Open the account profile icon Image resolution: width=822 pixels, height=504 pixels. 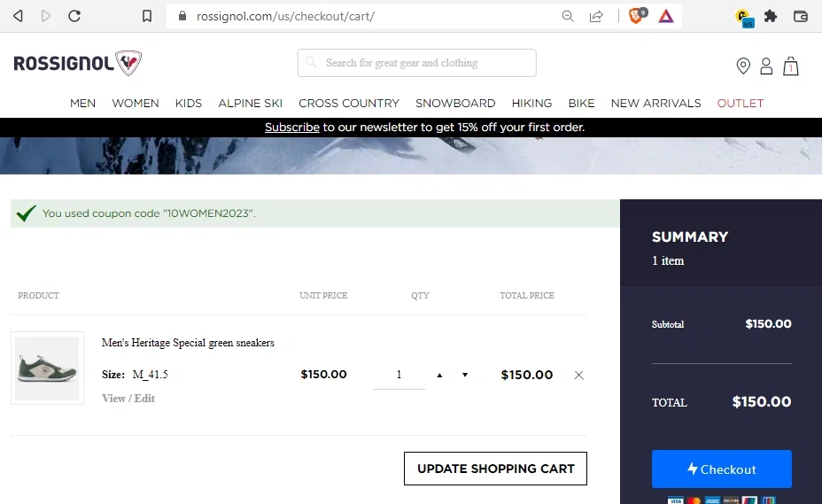click(x=766, y=66)
